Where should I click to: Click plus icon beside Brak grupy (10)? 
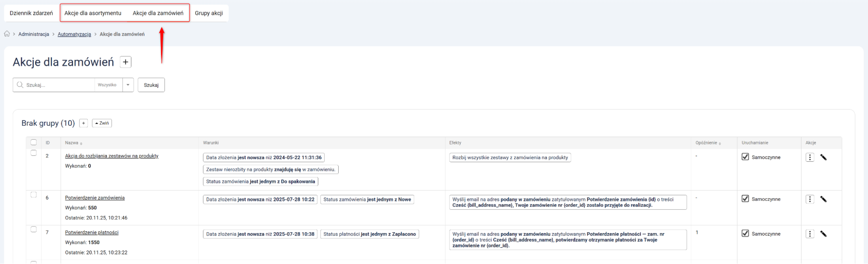[84, 124]
